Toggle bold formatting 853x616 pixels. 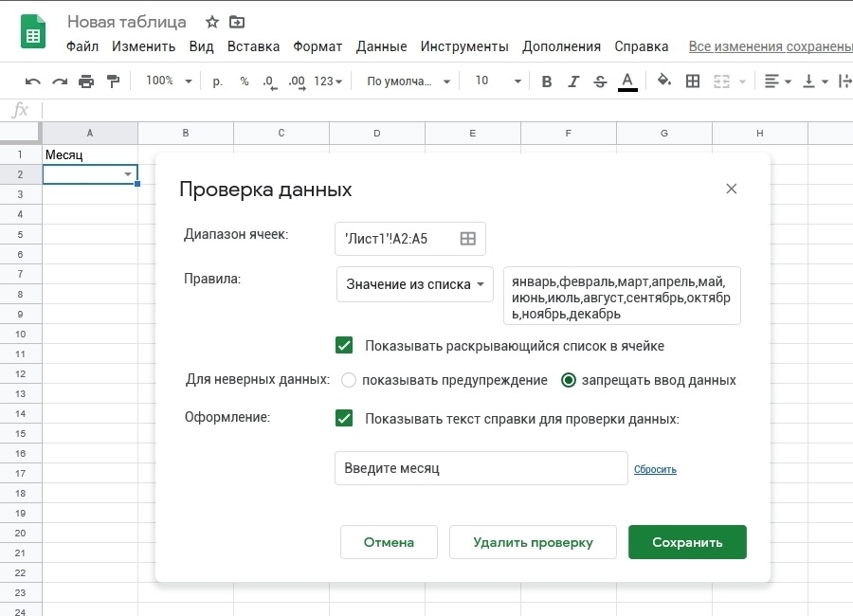[x=547, y=82]
